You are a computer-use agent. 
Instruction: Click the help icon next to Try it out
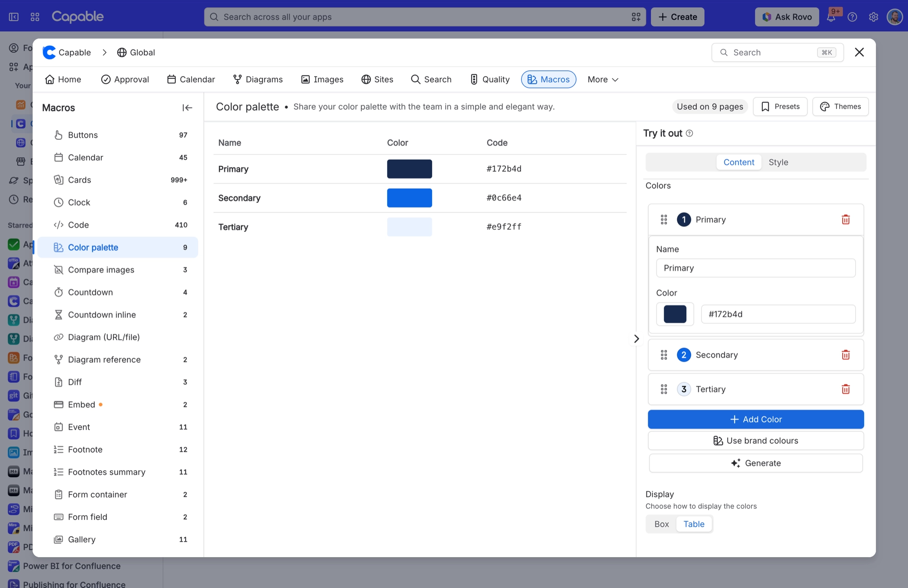tap(689, 133)
